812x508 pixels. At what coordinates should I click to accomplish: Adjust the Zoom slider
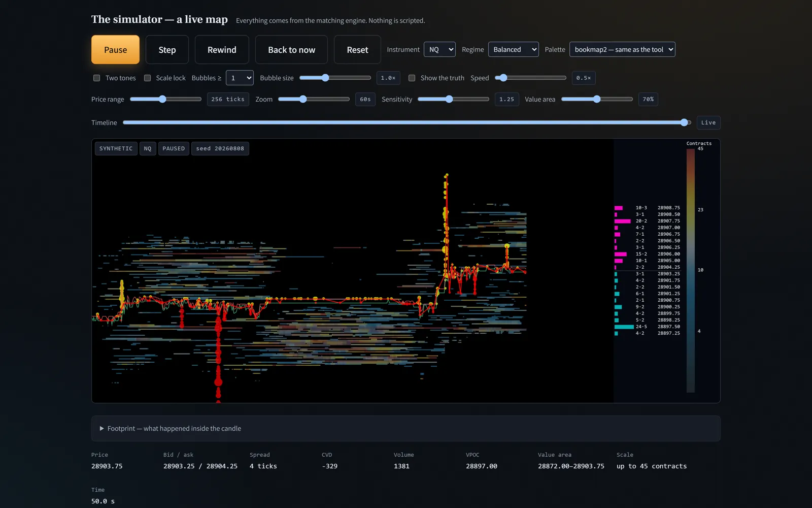314,99
